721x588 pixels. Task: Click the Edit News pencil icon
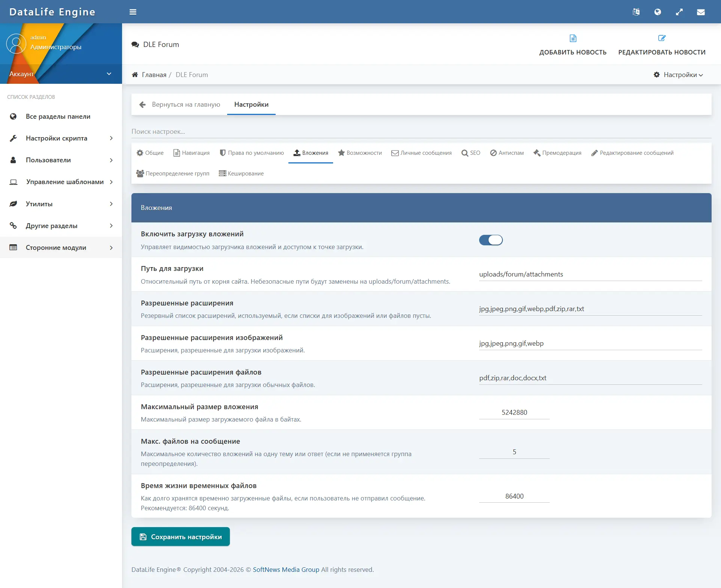tap(662, 38)
